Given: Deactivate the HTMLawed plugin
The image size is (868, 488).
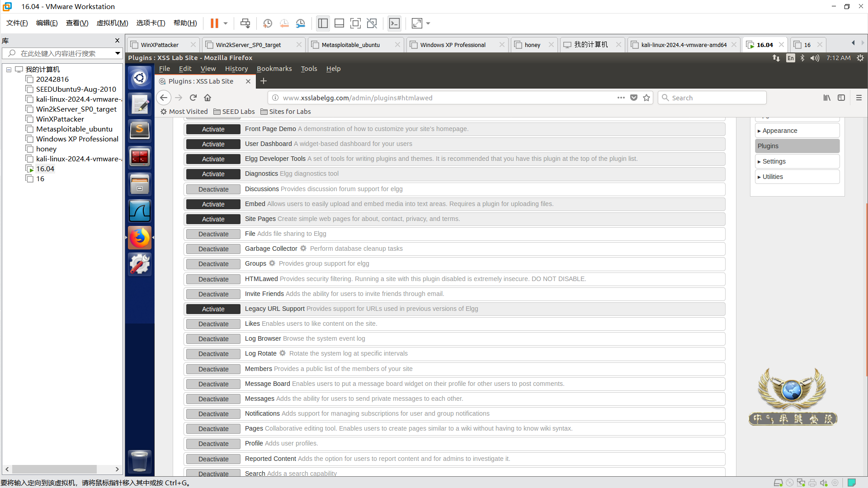Looking at the screenshot, I should pos(213,279).
